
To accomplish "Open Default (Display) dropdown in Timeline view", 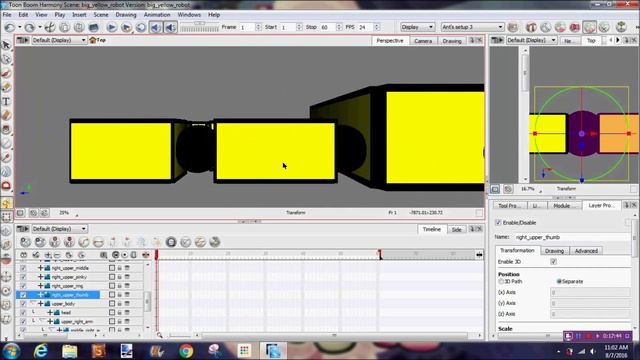I will pyautogui.click(x=59, y=229).
